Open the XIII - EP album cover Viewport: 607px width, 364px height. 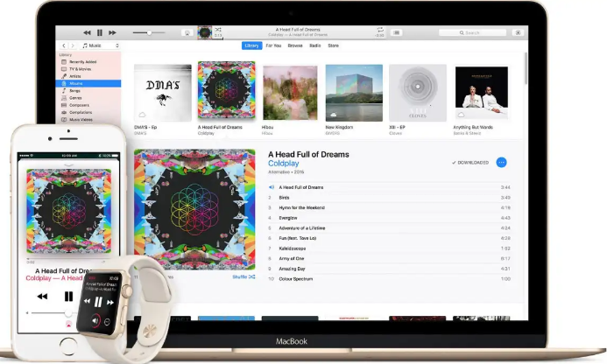[418, 93]
